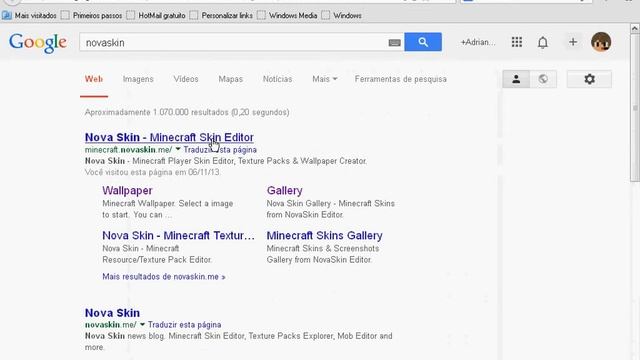Expand the Mais dropdown menu
Image resolution: width=640 pixels, height=360 pixels.
click(324, 79)
